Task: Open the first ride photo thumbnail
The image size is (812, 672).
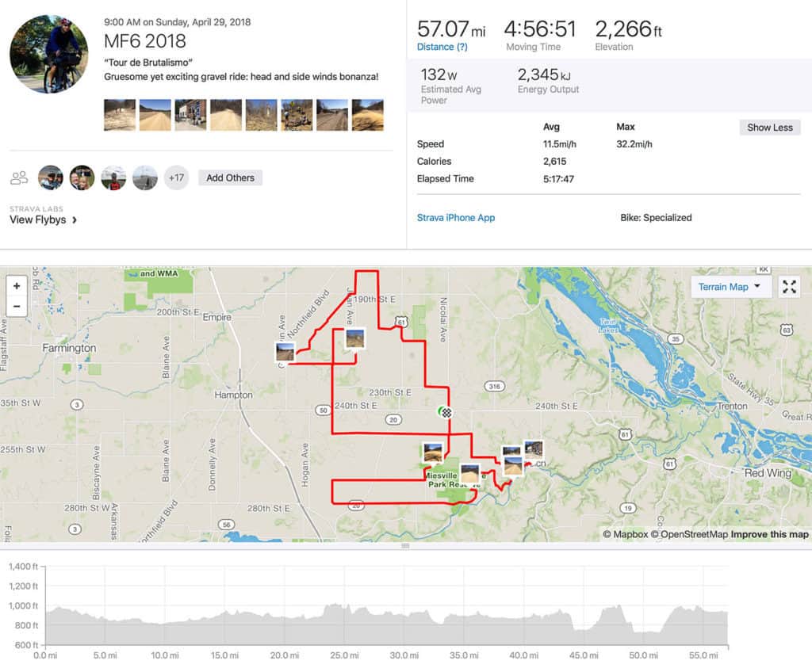Action: pyautogui.click(x=120, y=115)
